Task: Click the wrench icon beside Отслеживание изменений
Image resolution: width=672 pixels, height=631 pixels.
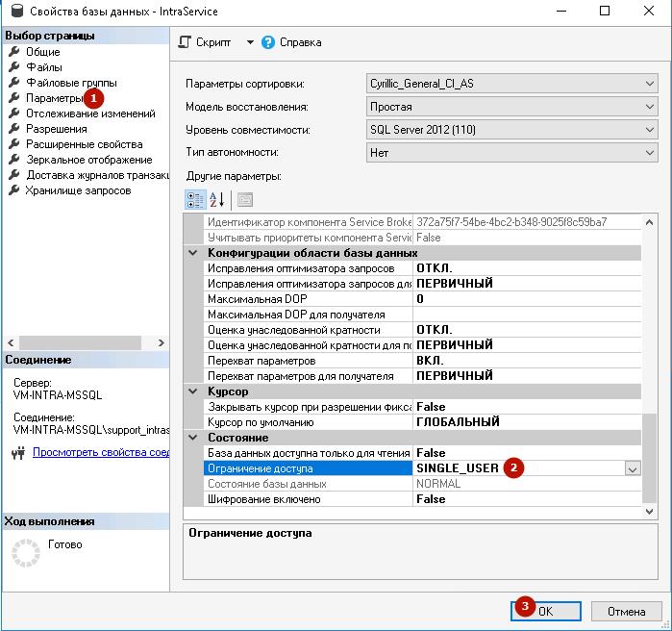Action: 14,114
